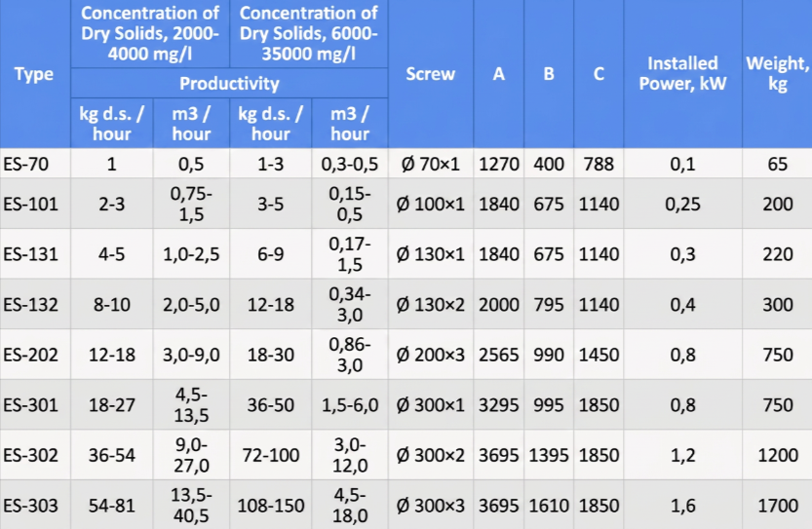Screen dimensions: 812x529
Task: Click the column B header
Action: [x=549, y=74]
